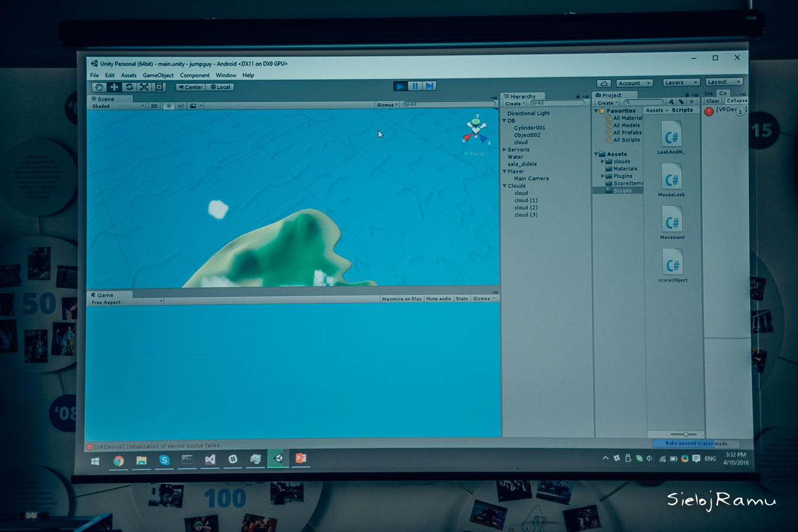
Task: Click the save search star icon
Action: click(x=692, y=102)
